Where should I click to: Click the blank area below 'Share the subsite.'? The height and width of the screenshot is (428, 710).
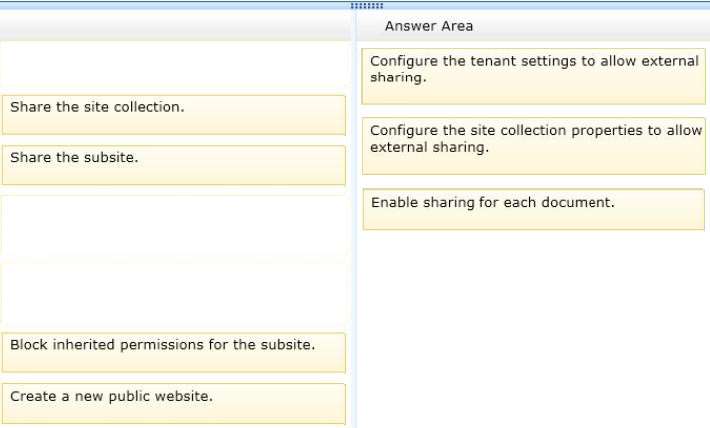(174, 259)
